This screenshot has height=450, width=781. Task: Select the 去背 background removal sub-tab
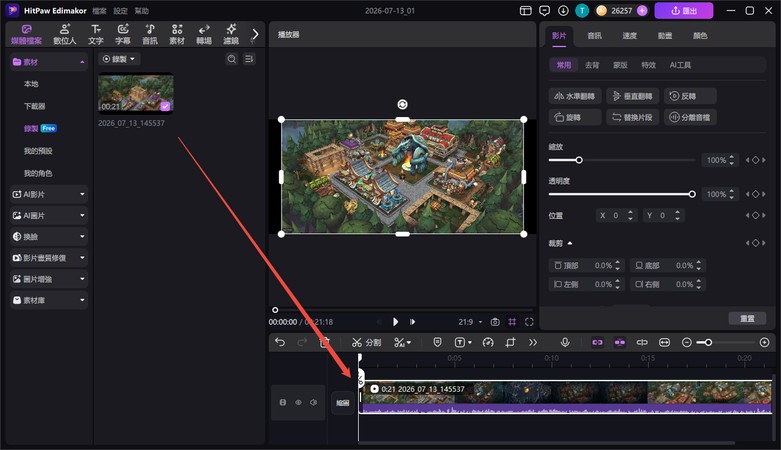[x=592, y=65]
